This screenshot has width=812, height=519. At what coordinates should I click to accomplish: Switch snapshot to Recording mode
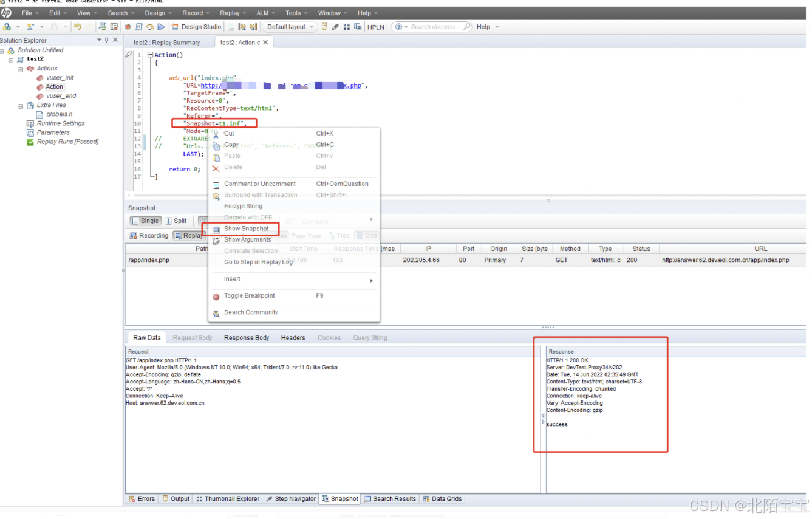149,236
